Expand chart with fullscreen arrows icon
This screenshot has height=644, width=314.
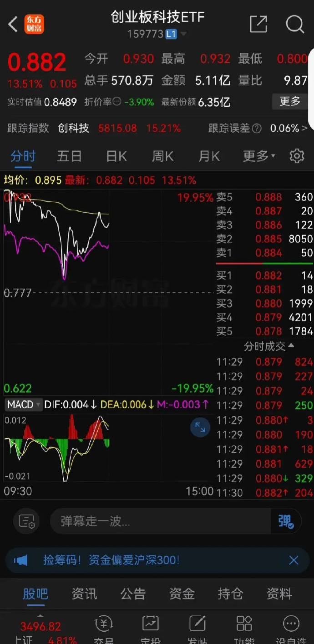click(x=200, y=427)
